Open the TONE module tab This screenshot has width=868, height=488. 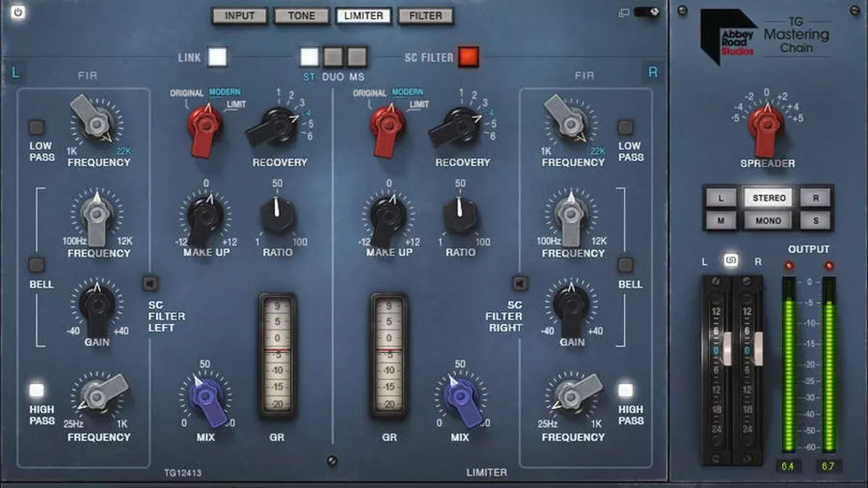(302, 16)
